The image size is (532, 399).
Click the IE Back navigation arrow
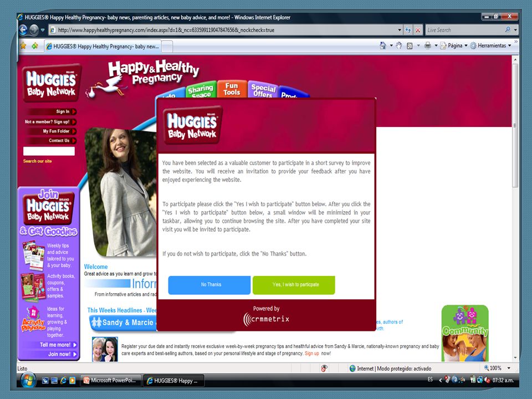(23, 30)
